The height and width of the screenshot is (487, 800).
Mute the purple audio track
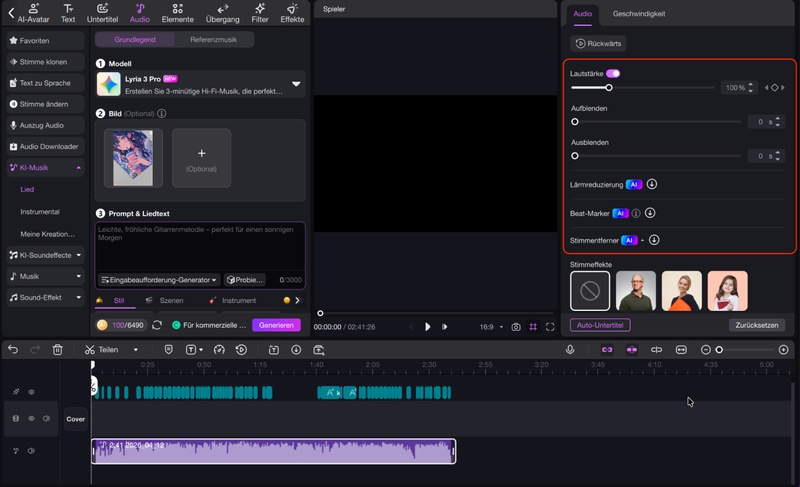[31, 452]
